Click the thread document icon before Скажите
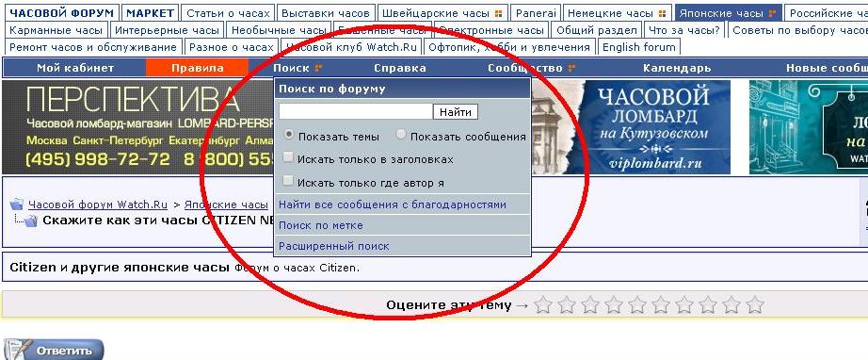Image resolution: width=868 pixels, height=360 pixels. [x=31, y=221]
